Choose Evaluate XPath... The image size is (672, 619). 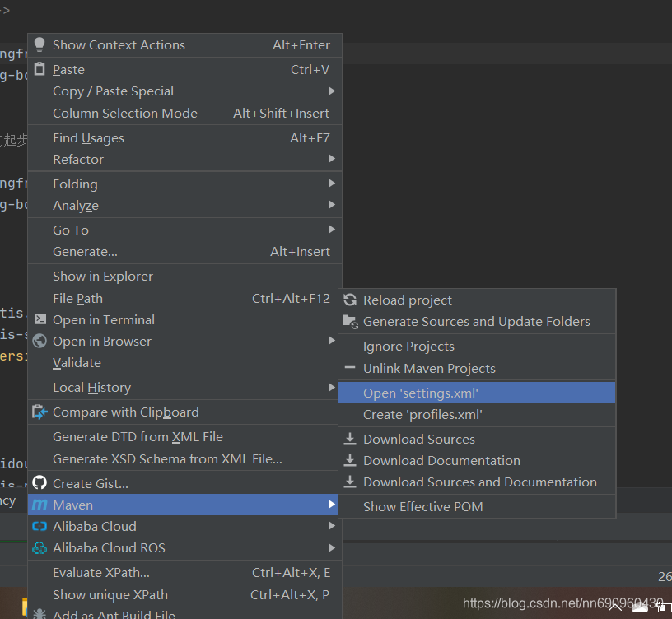(x=185, y=573)
